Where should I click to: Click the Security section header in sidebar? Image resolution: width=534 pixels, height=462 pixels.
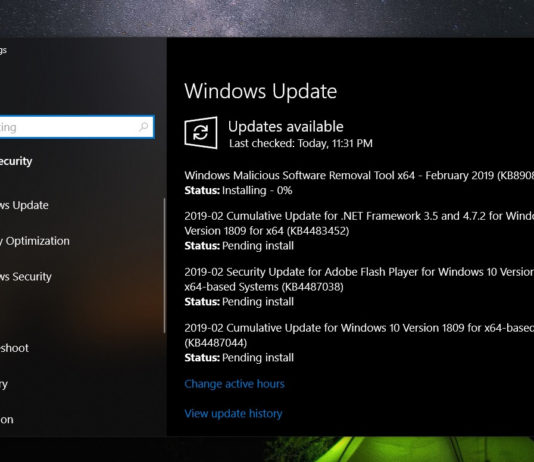point(16,161)
